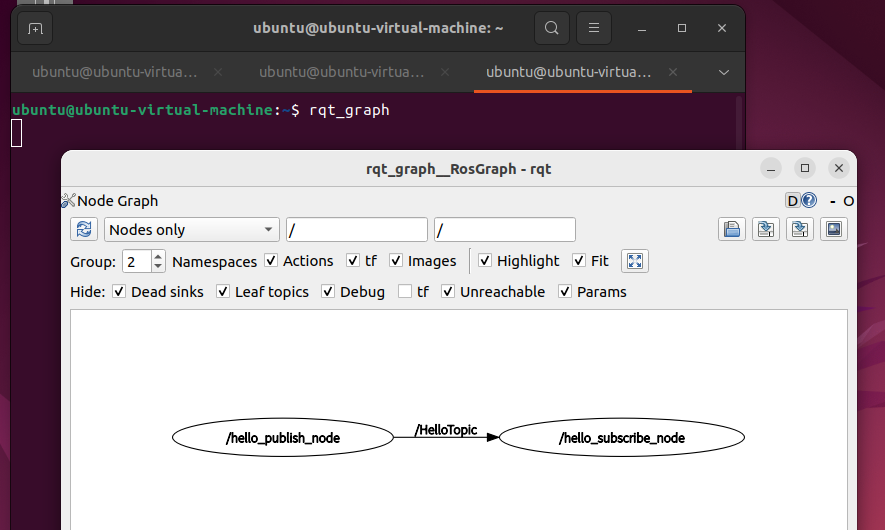The width and height of the screenshot is (885, 530).
Task: Expand terminal tab list chevron
Action: pos(724,72)
